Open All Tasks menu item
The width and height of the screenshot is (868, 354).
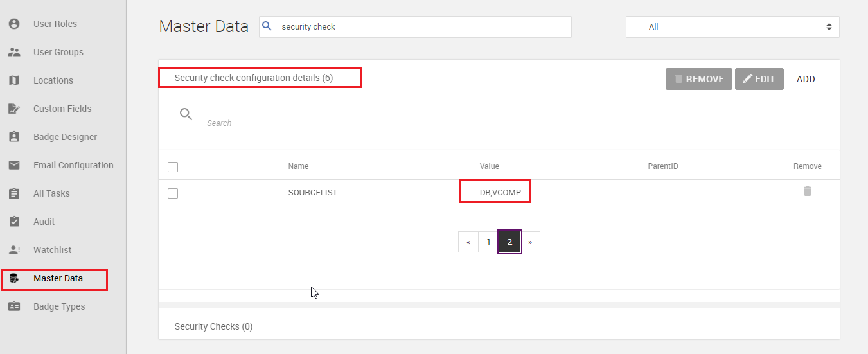[51, 193]
